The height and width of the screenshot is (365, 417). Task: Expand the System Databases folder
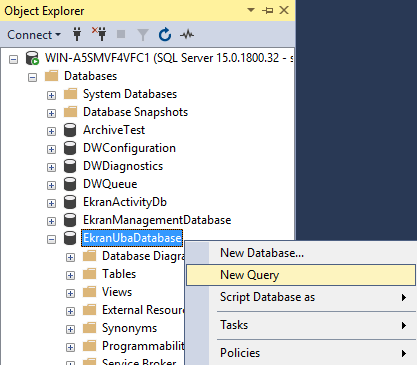coord(51,96)
